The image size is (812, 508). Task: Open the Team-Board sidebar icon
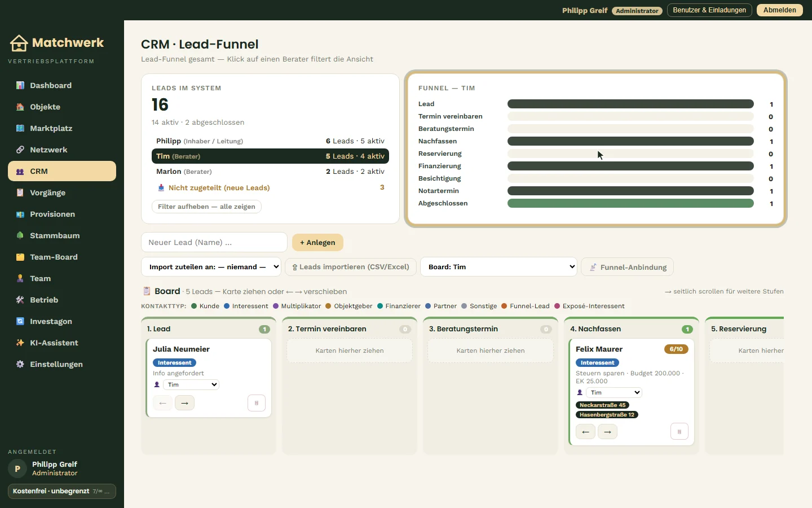pos(20,257)
